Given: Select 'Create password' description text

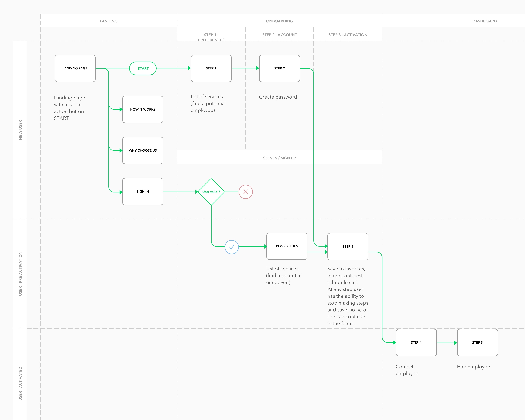Looking at the screenshot, I should [278, 97].
